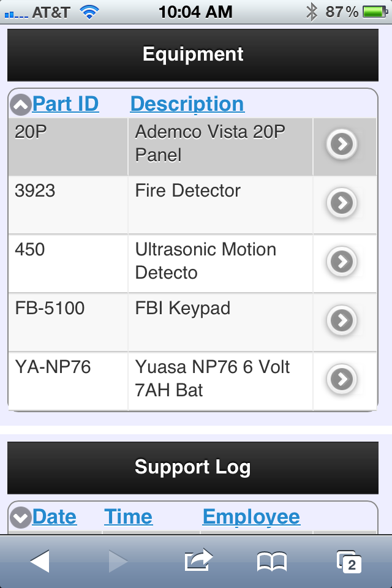392x588 pixels.
Task: Open details arrow for Ultrasonic Motion Detector
Action: click(x=342, y=262)
